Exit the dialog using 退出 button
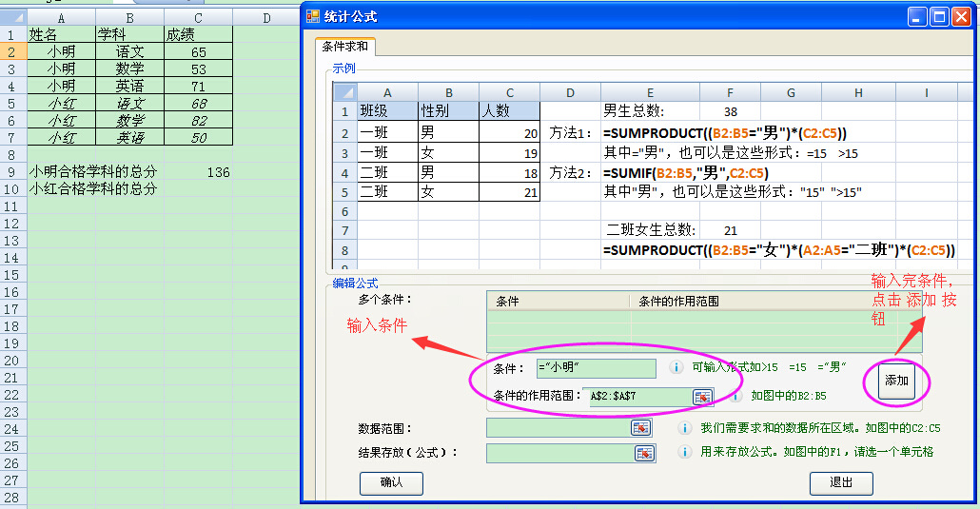Viewport: 980px width, 509px height. (x=841, y=482)
